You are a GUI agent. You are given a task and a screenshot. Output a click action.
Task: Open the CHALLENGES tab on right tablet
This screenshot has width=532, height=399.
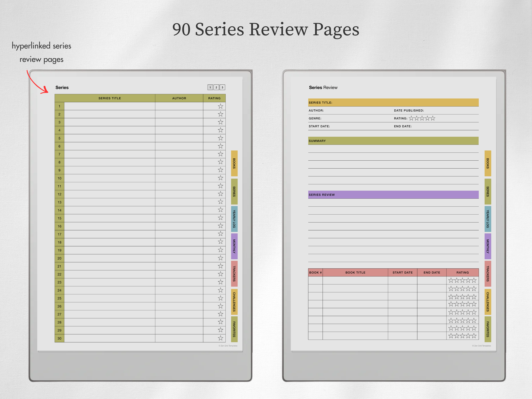[488, 302]
